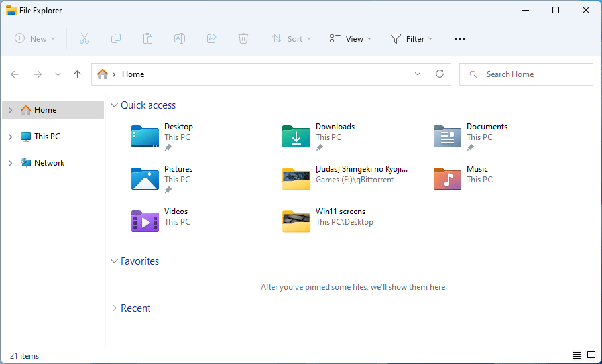Click the Delete trash bin icon

pos(243,38)
